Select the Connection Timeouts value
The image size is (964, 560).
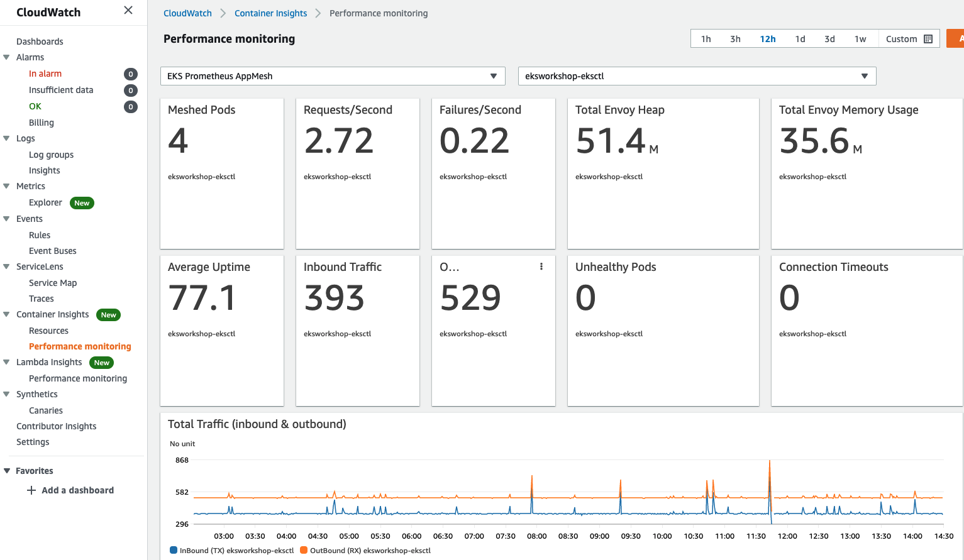(x=789, y=298)
